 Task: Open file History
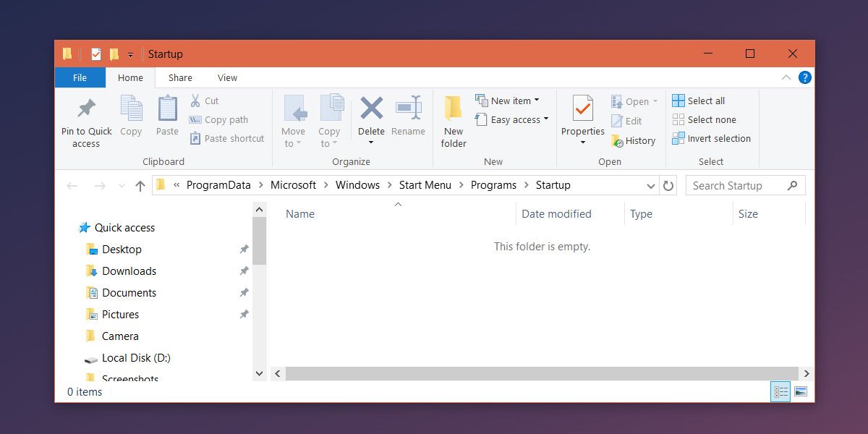tap(633, 141)
